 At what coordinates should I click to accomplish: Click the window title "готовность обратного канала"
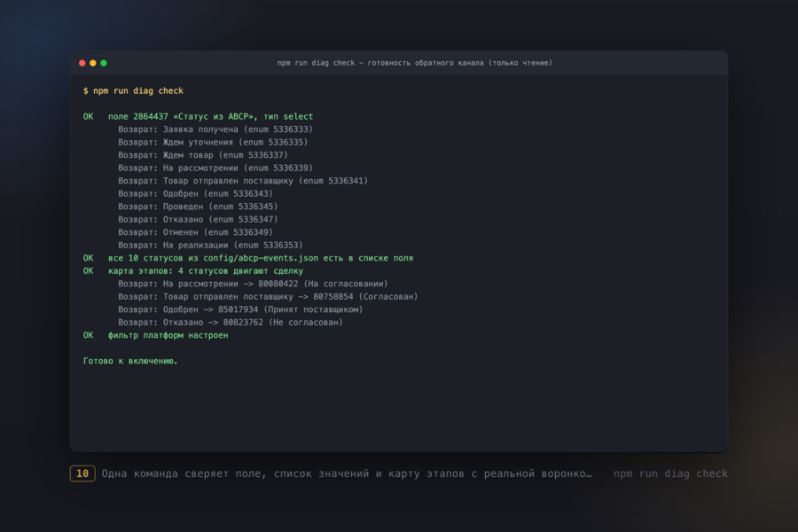(426, 63)
